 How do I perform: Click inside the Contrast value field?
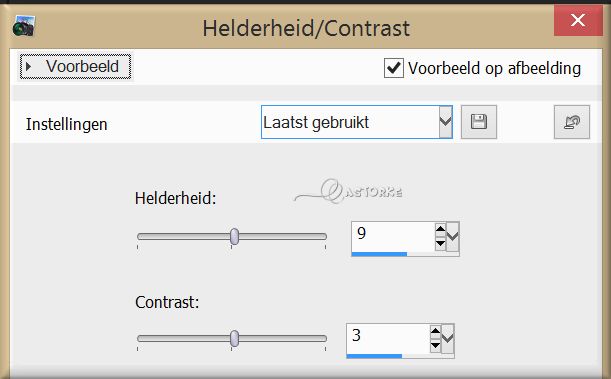[x=388, y=338]
